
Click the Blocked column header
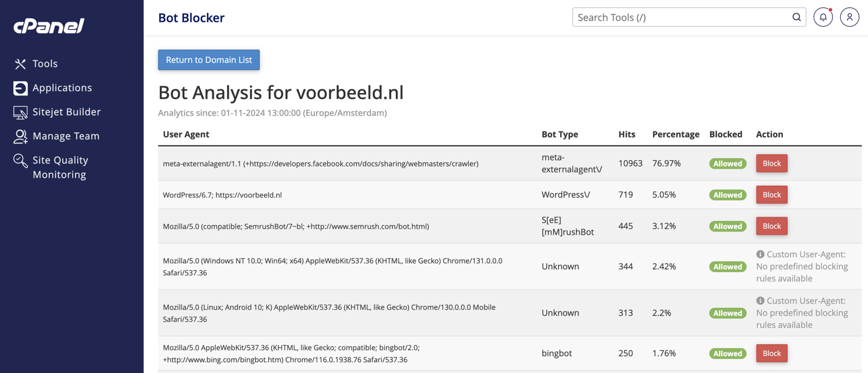click(x=726, y=134)
